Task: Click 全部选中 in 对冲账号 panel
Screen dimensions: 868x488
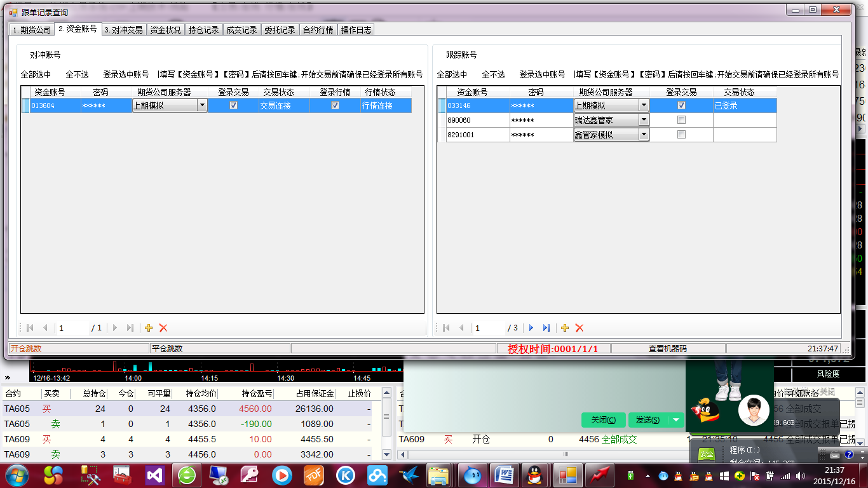Action: (x=36, y=74)
